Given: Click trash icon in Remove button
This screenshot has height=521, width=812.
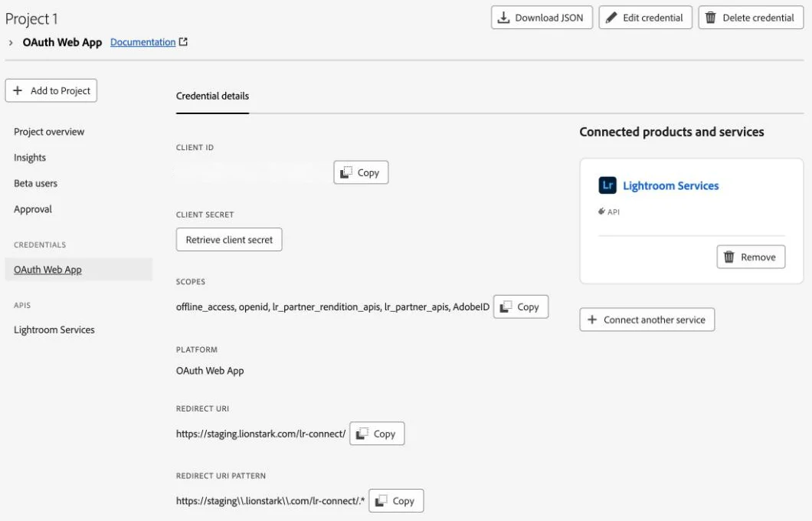Looking at the screenshot, I should click(x=729, y=257).
